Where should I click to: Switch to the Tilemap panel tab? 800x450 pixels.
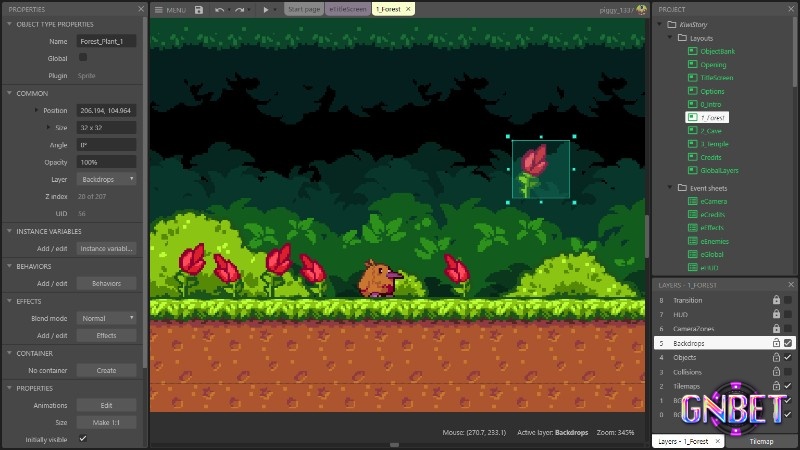coord(761,440)
